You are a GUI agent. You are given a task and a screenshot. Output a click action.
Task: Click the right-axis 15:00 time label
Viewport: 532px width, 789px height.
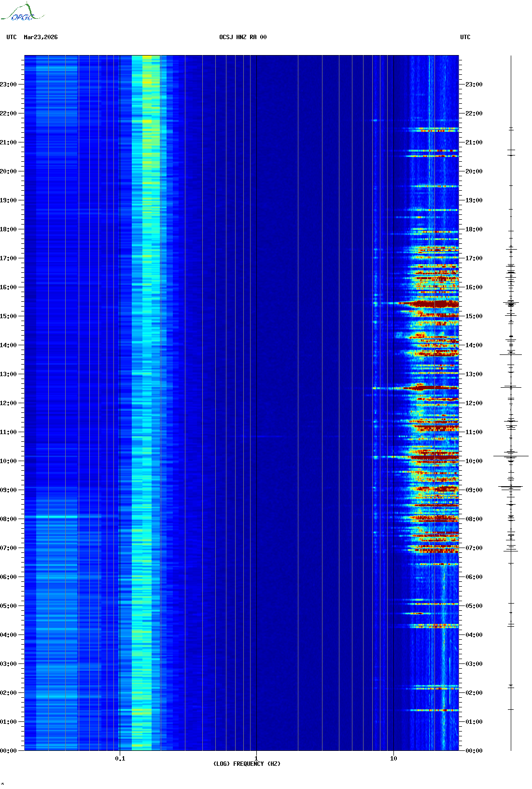[x=474, y=316]
